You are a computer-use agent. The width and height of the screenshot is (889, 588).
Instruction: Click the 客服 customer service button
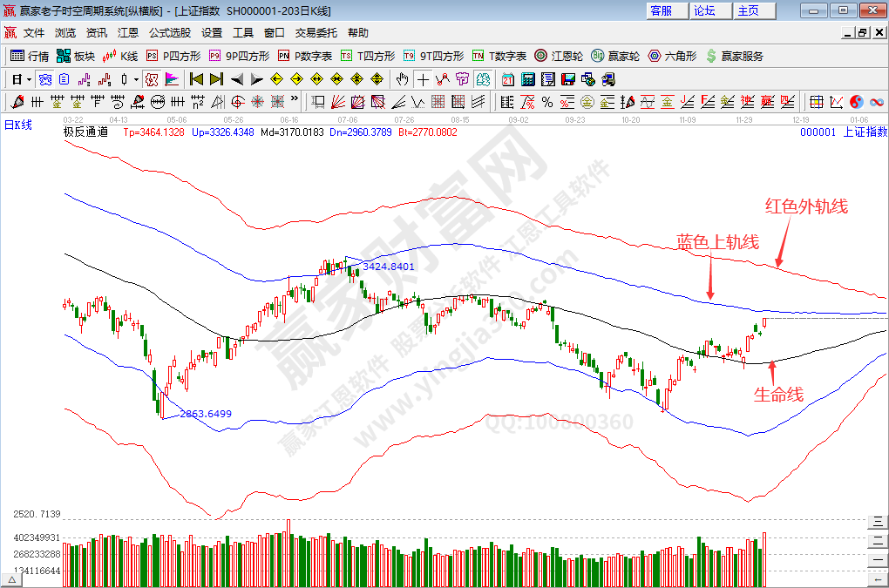coord(662,10)
